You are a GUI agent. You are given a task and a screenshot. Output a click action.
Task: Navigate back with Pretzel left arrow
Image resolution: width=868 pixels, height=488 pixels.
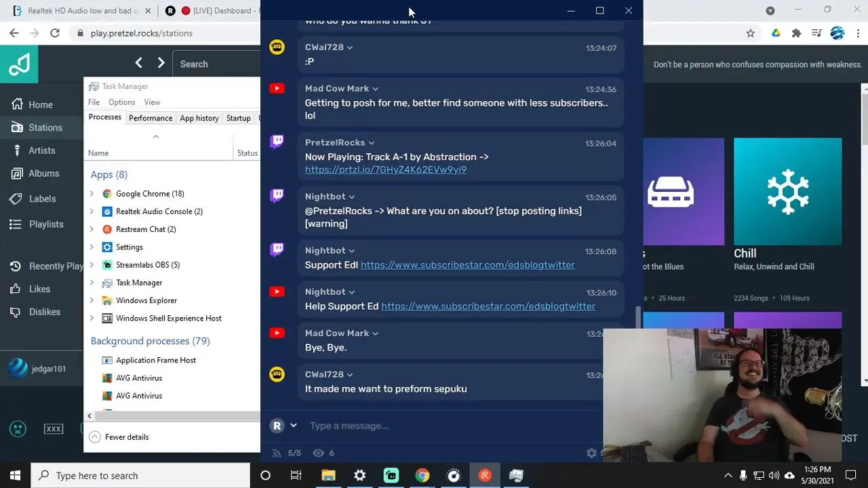tap(138, 63)
